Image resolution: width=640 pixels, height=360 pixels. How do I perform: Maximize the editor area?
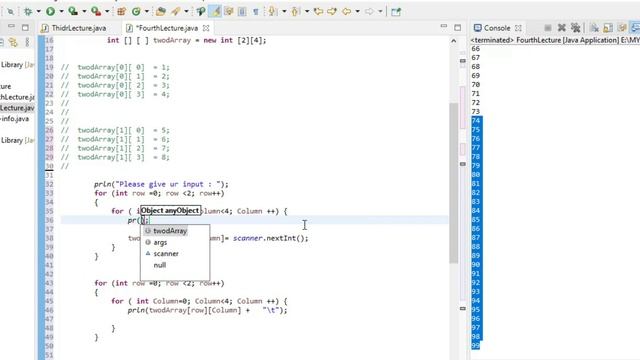tap(458, 28)
